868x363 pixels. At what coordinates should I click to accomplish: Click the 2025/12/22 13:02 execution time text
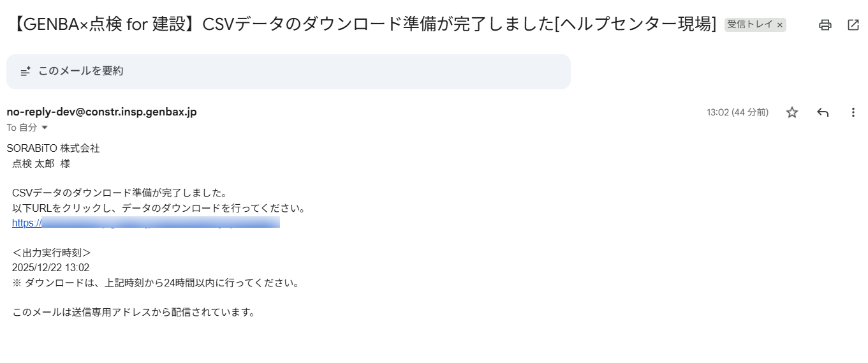click(50, 267)
